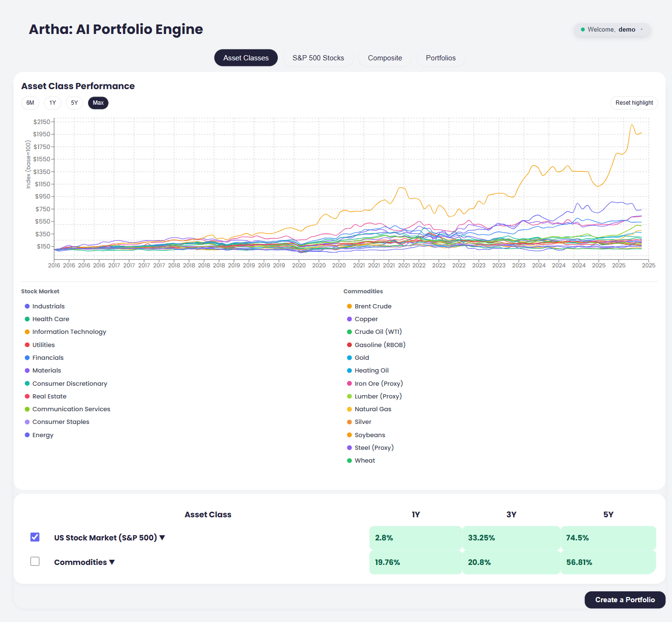Highlight Financials series in legend
The height and width of the screenshot is (622, 672).
(44, 358)
